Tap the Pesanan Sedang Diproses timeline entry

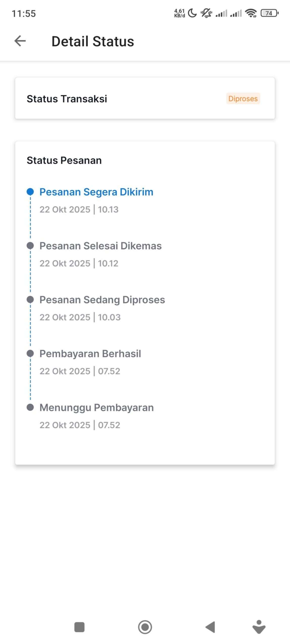(x=102, y=300)
